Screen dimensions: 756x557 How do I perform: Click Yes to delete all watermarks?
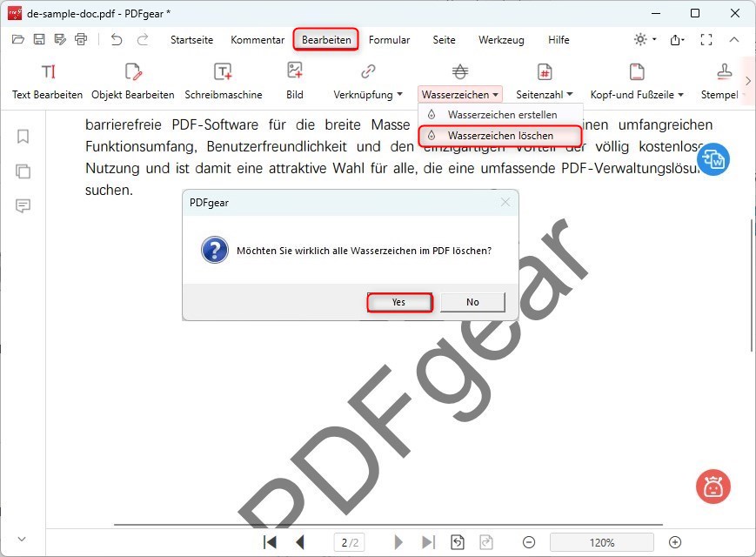[x=399, y=302]
